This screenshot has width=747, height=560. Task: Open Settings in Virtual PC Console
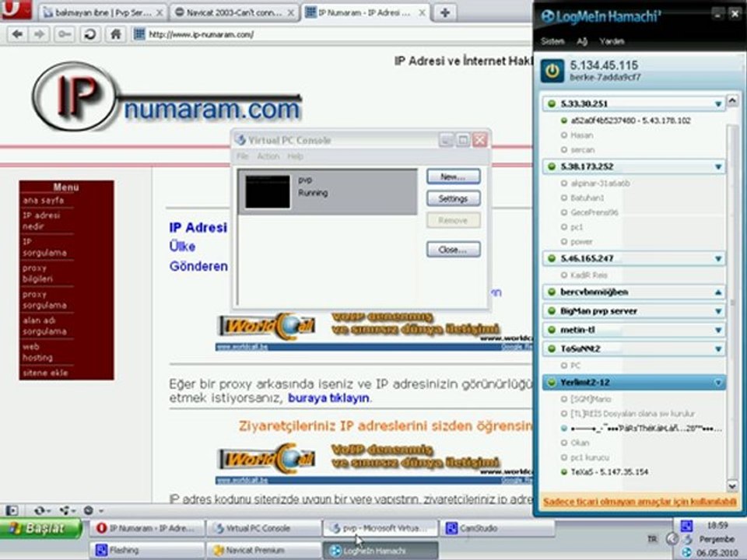[x=453, y=198]
